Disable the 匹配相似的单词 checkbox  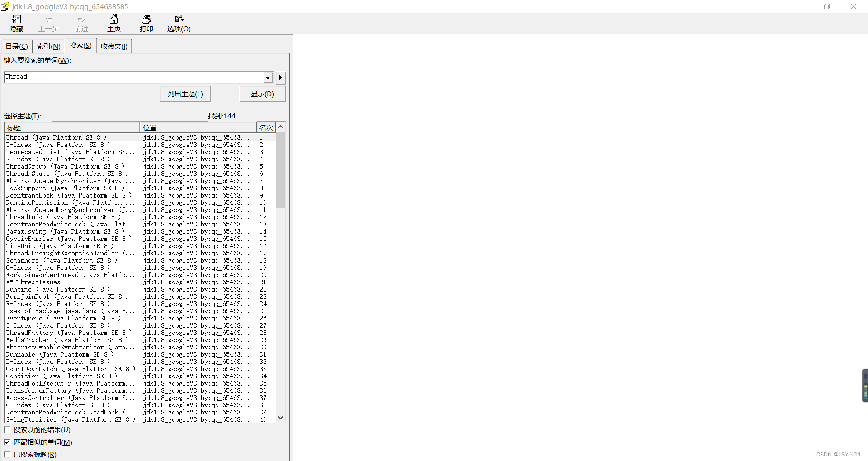coord(7,442)
